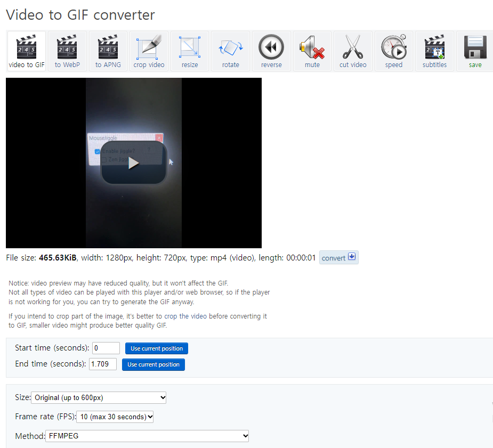The image size is (493, 448).
Task: Use current position for Start time
Action: point(157,348)
